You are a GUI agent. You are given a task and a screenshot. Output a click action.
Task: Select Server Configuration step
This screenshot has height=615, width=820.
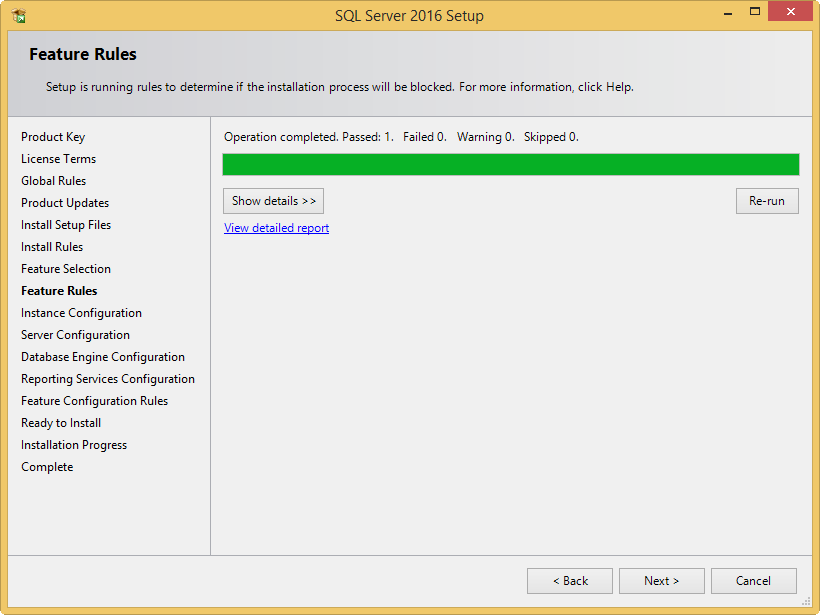[x=75, y=335]
